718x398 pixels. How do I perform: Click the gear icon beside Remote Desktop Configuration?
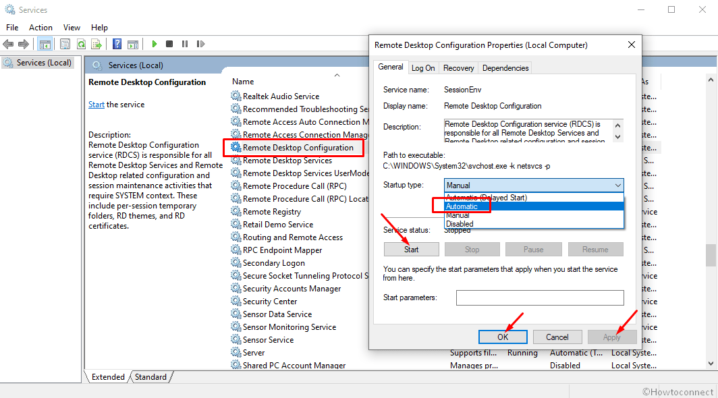236,147
